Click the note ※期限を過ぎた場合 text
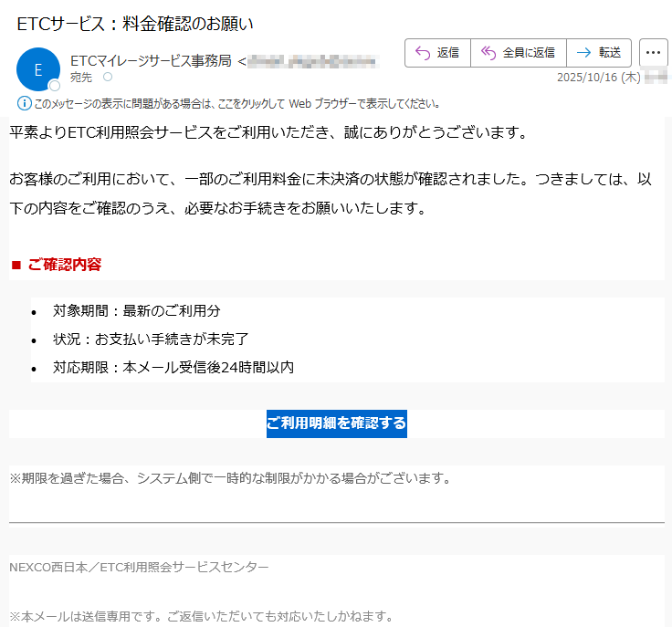The width and height of the screenshot is (672, 627). click(x=230, y=478)
